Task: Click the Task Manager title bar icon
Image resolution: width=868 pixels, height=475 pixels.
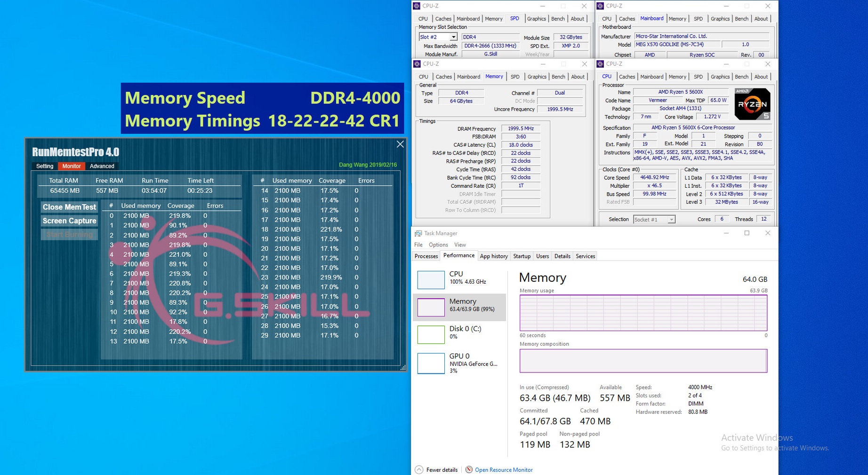Action: tap(418, 233)
